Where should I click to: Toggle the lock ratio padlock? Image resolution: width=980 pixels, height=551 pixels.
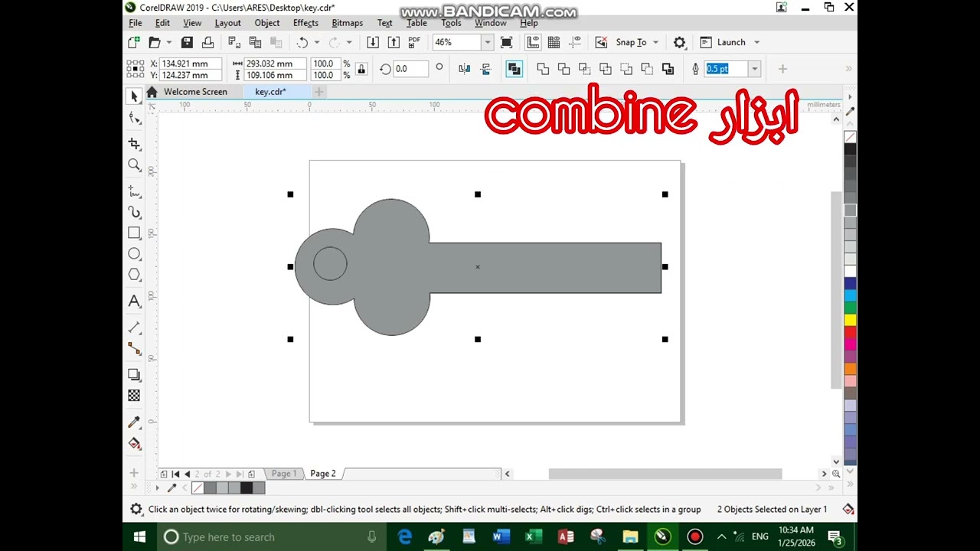coord(361,69)
